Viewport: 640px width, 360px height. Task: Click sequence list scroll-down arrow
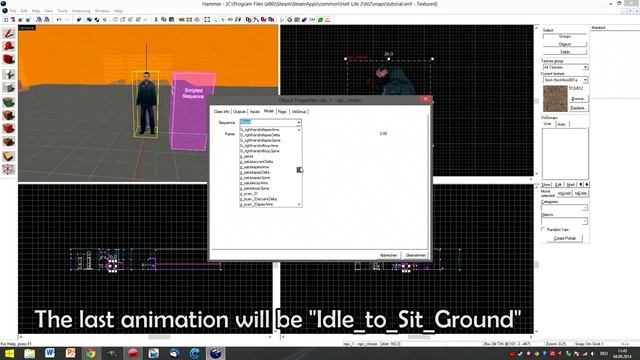[x=299, y=204]
